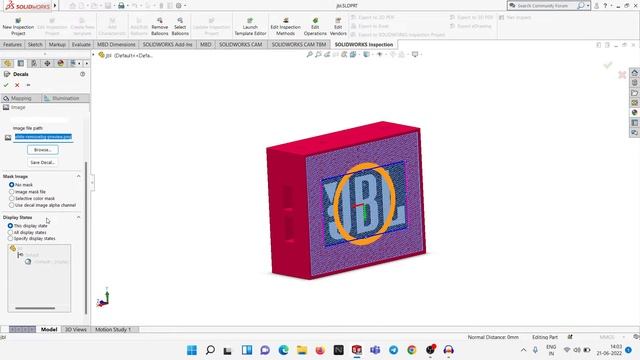Click the Browse... button

point(43,150)
